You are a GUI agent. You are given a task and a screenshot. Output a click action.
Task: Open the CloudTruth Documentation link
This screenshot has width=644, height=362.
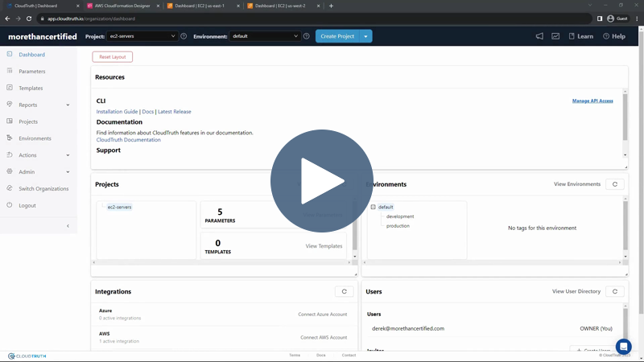click(129, 140)
